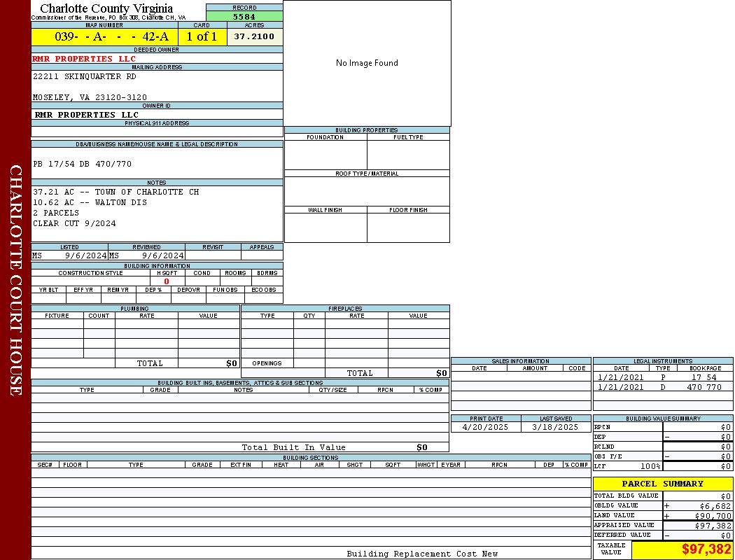Screen dimensions: 735x560
Task: Click the record number 5584 field
Action: pyautogui.click(x=244, y=16)
